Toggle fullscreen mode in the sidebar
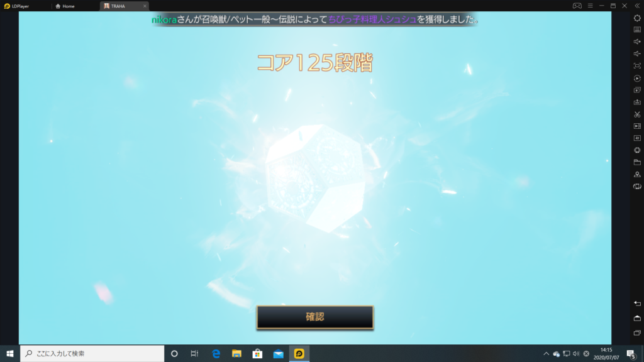The image size is (644, 362). (x=637, y=65)
